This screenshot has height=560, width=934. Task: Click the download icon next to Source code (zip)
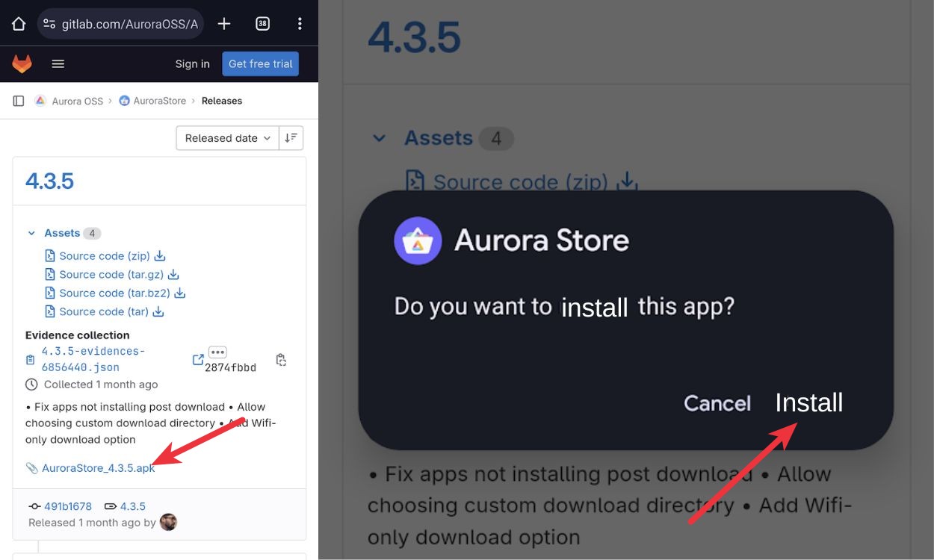(x=159, y=255)
